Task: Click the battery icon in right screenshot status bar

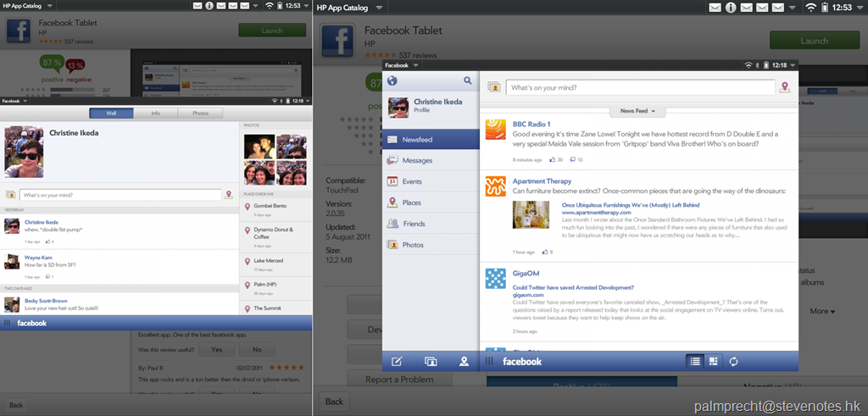Action: [825, 7]
